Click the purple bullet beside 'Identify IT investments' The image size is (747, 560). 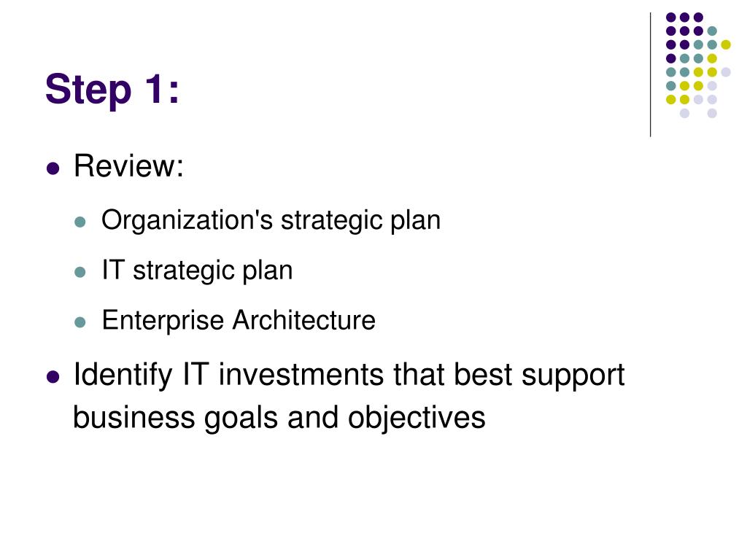pyautogui.click(x=53, y=378)
